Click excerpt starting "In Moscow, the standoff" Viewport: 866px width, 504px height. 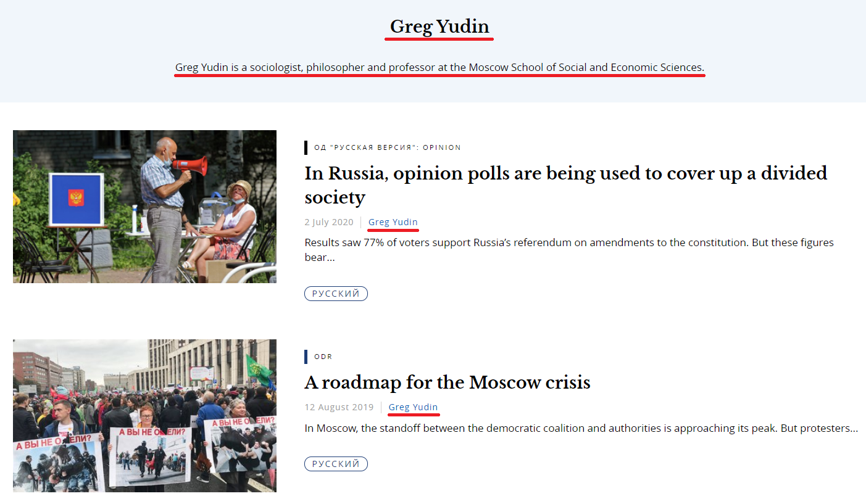pyautogui.click(x=581, y=428)
